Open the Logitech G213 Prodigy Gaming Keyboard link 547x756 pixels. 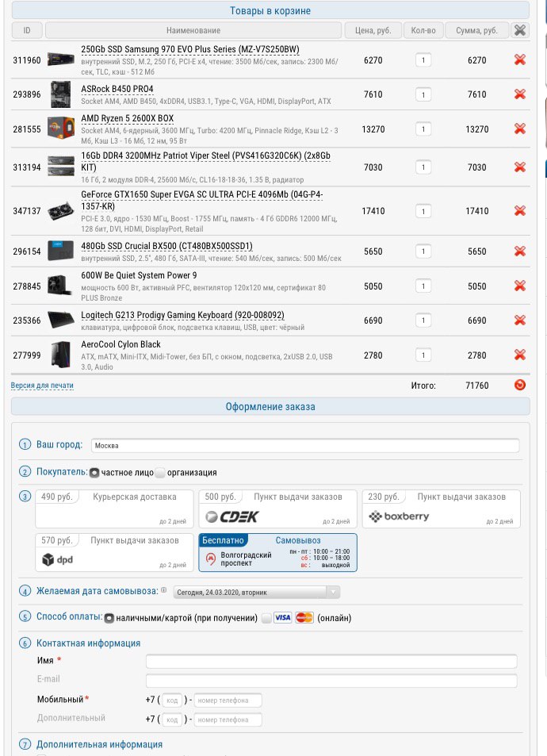coord(182,315)
